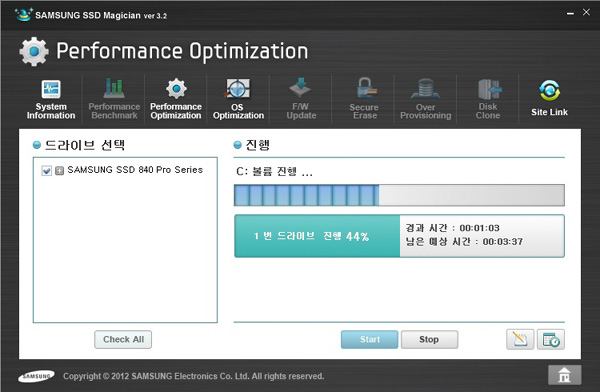Click the drive 1 progress 44% panel
This screenshot has height=392, width=600.
pos(317,236)
